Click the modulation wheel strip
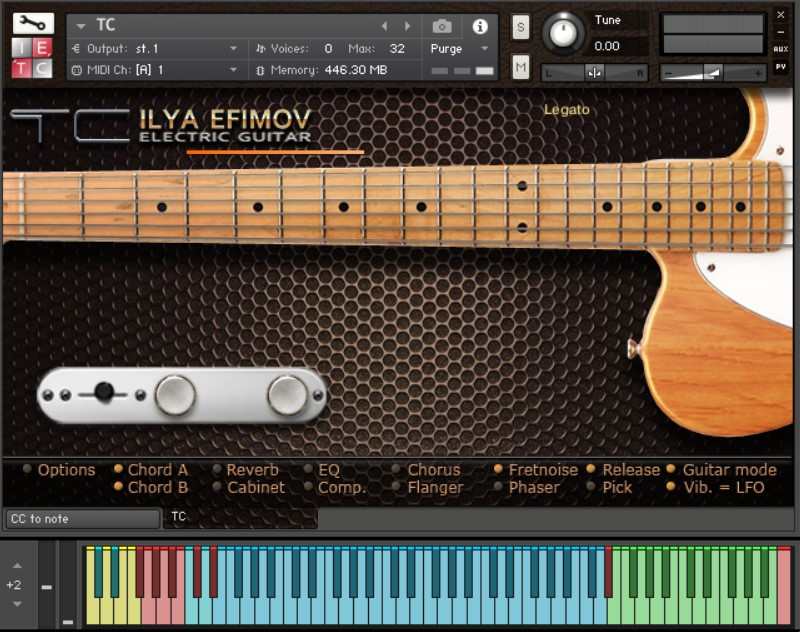This screenshot has height=632, width=800. tap(67, 586)
